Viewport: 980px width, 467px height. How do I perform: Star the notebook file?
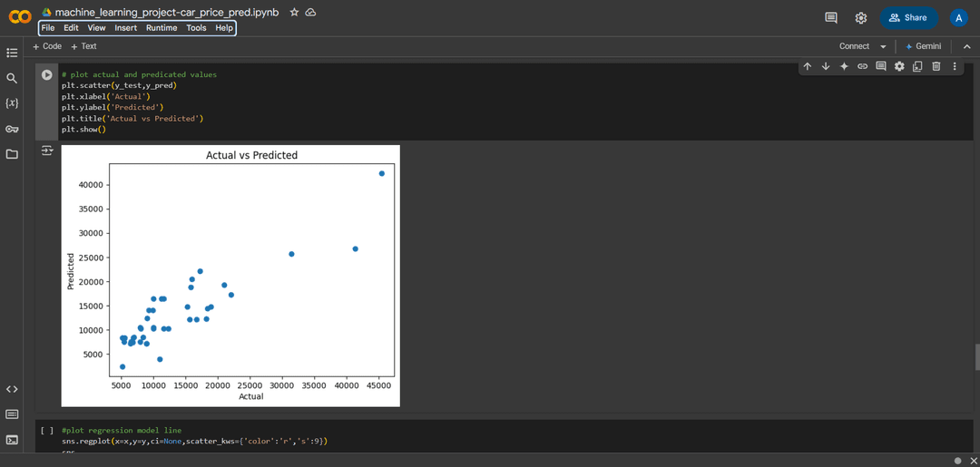tap(294, 12)
